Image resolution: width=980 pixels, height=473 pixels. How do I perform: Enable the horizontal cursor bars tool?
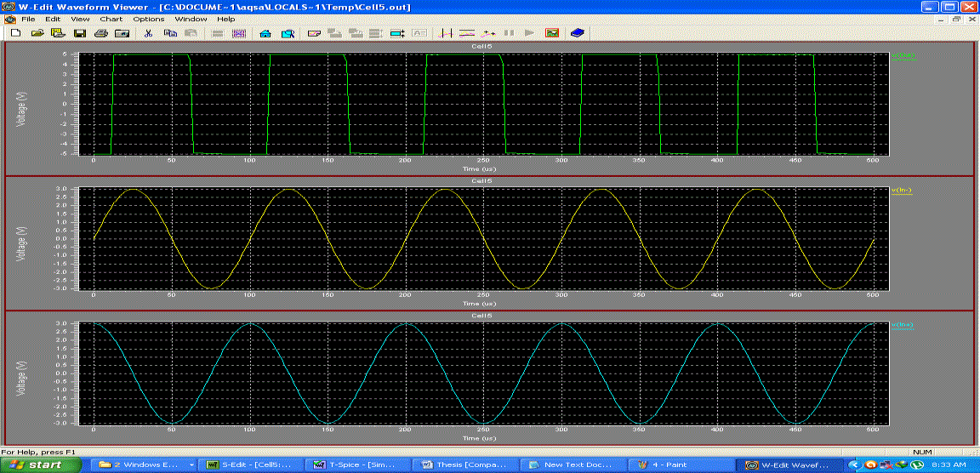click(467, 33)
